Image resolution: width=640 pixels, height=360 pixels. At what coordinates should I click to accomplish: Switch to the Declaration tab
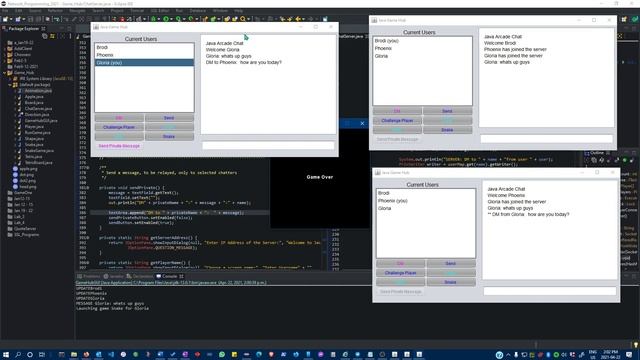(x=140, y=276)
